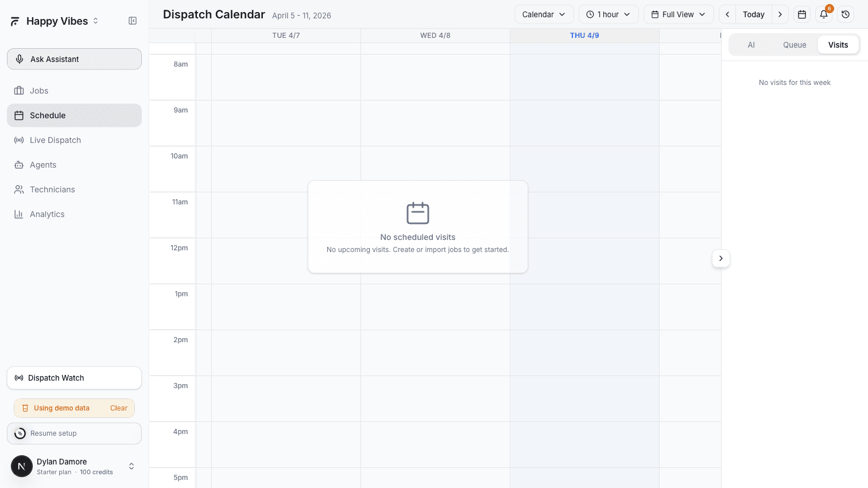Collapse the sidebar with the panel icon

[x=132, y=21]
